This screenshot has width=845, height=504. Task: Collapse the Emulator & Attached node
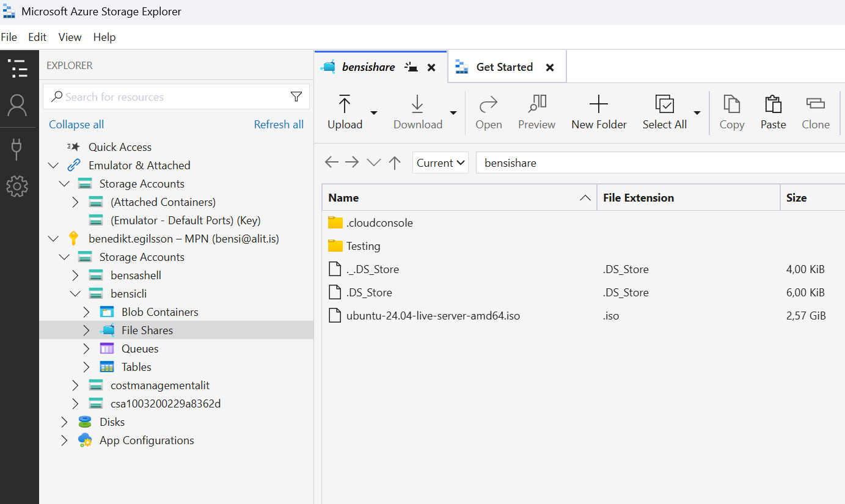click(54, 165)
